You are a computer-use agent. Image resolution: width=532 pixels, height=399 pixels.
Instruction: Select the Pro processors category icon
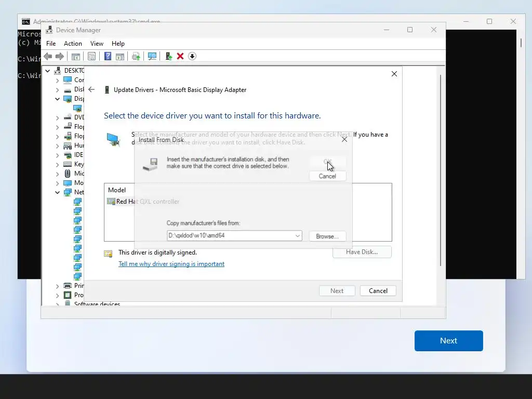pyautogui.click(x=68, y=295)
